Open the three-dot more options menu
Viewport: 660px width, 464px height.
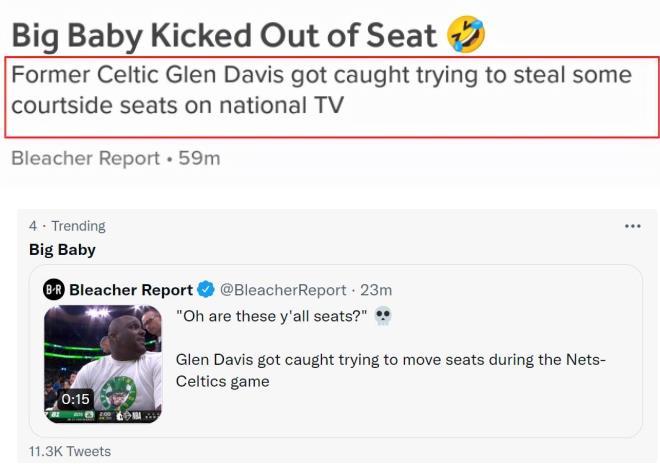(632, 226)
